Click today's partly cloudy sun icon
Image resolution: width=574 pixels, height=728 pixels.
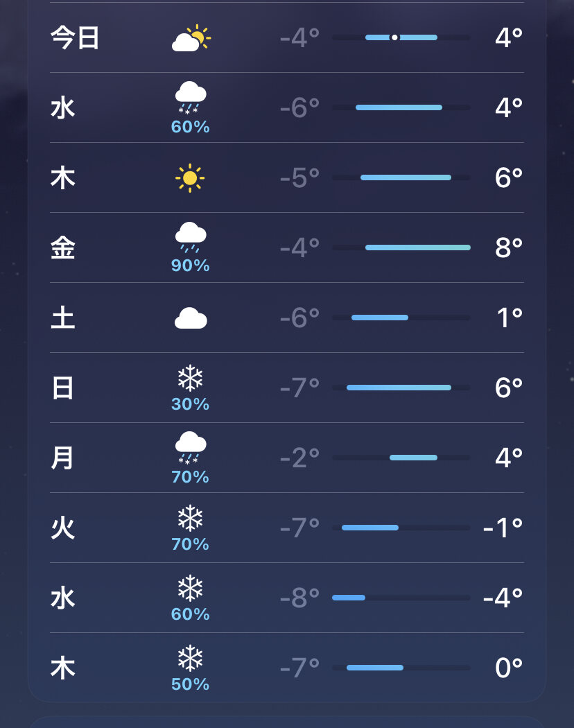coord(191,38)
